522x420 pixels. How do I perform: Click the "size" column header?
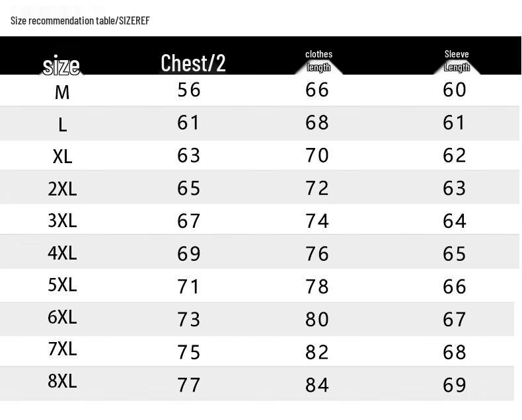pyautogui.click(x=61, y=65)
